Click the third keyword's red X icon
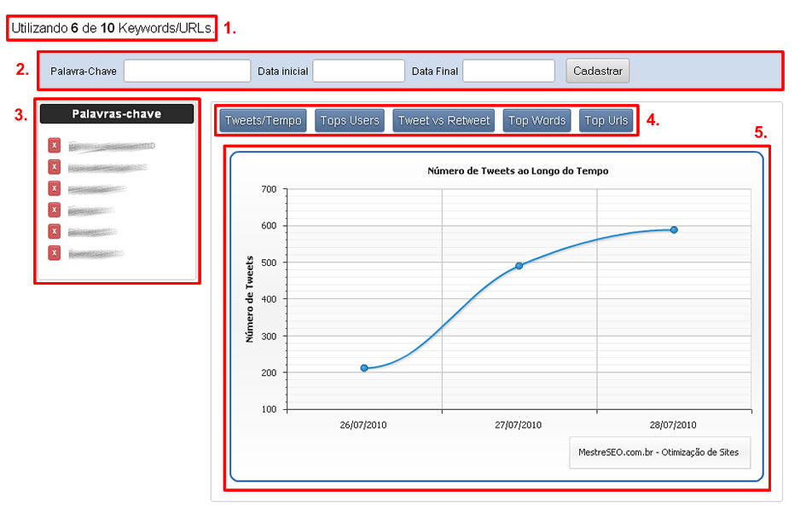 (55, 188)
